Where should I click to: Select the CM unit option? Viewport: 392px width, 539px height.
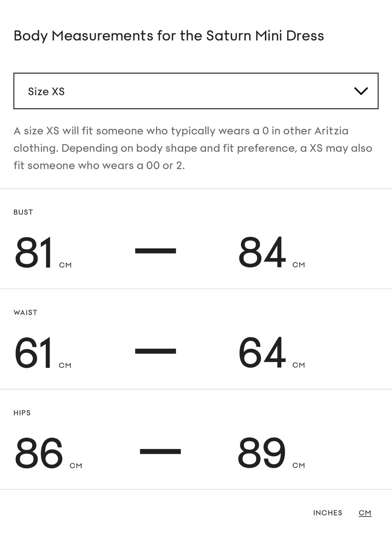(x=365, y=513)
